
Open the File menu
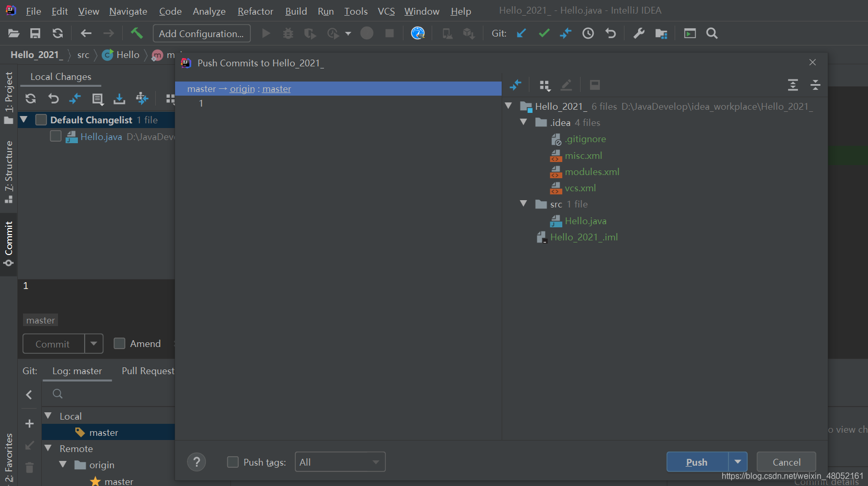33,11
